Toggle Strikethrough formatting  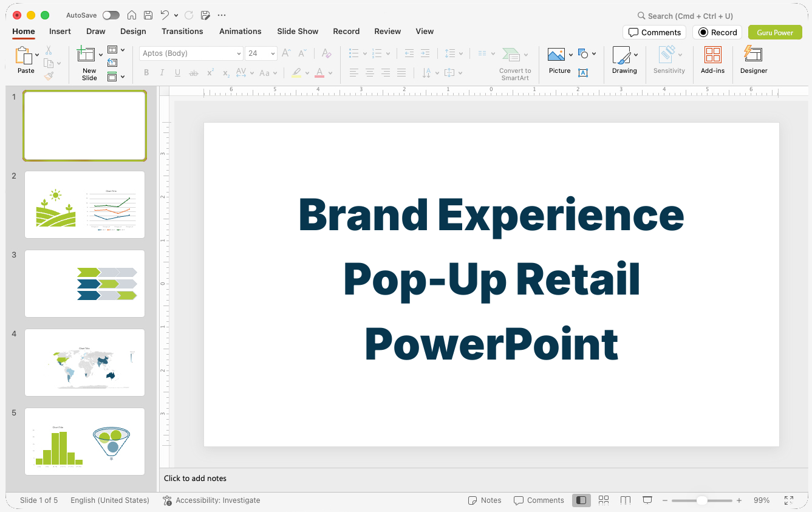[194, 73]
